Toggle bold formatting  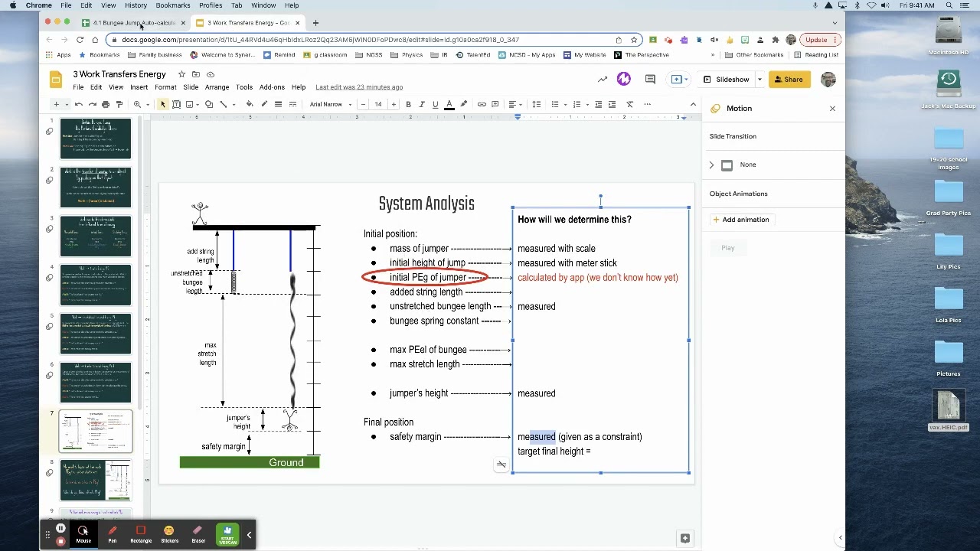(409, 104)
